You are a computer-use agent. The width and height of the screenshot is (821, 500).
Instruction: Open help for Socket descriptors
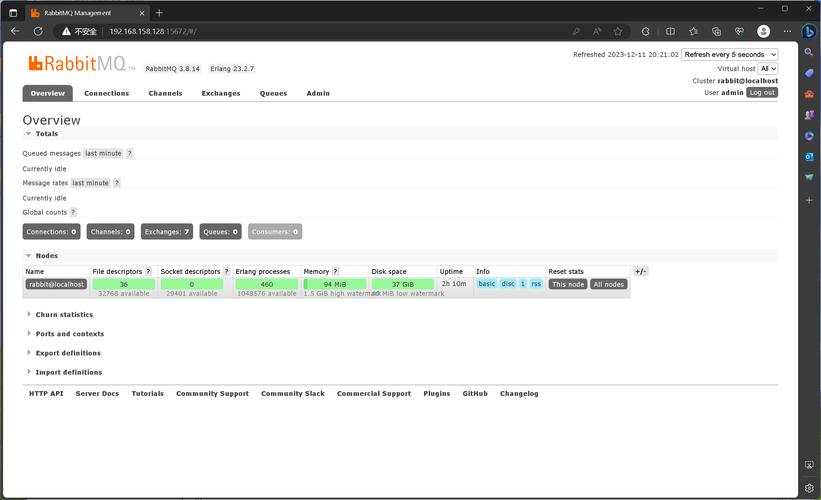pyautogui.click(x=226, y=271)
